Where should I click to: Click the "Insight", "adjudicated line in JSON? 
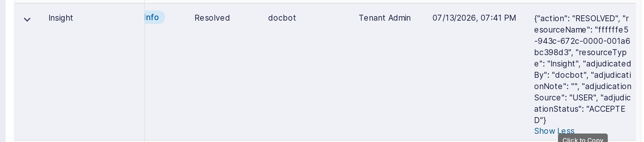[x=582, y=64]
